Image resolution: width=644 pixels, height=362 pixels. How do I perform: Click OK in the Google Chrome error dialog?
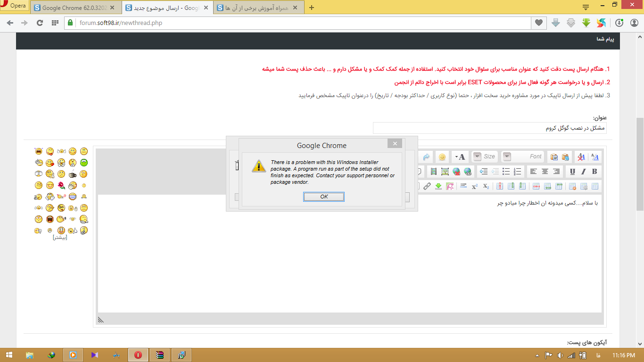[x=324, y=197]
